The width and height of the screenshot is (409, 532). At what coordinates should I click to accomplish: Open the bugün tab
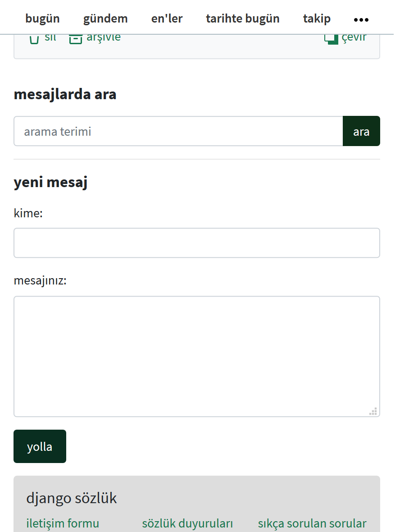point(42,18)
